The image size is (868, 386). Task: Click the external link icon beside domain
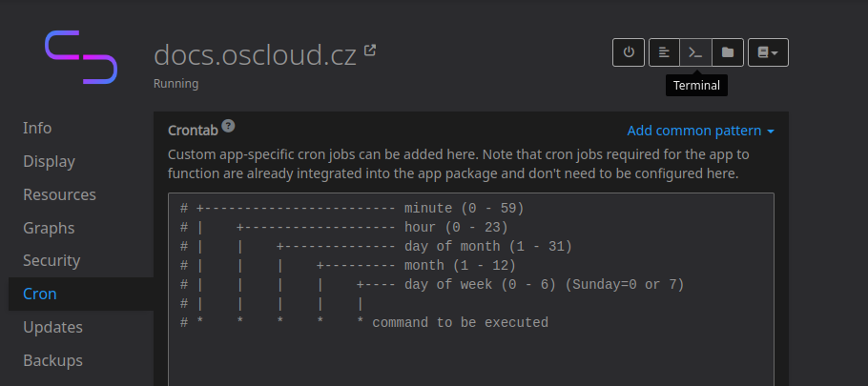click(x=370, y=51)
